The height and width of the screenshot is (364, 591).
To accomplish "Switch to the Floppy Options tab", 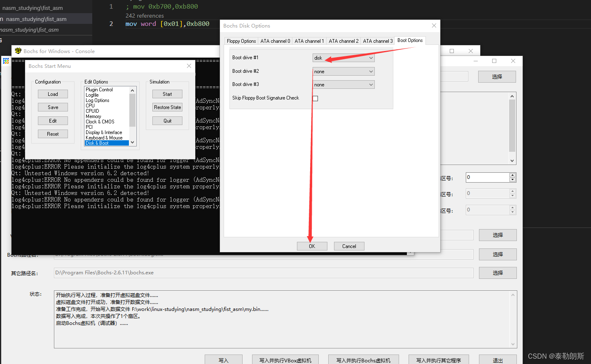I will pos(241,41).
